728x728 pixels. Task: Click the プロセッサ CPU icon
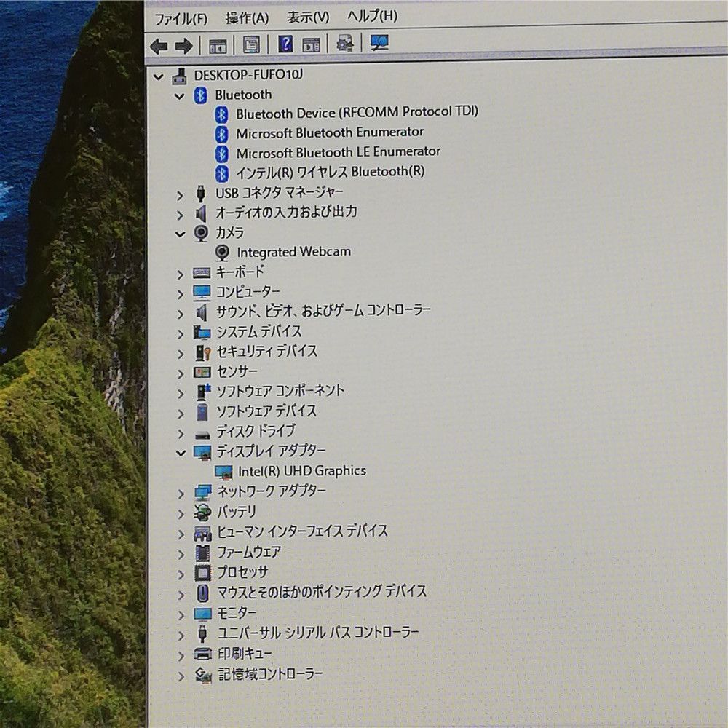(x=202, y=574)
